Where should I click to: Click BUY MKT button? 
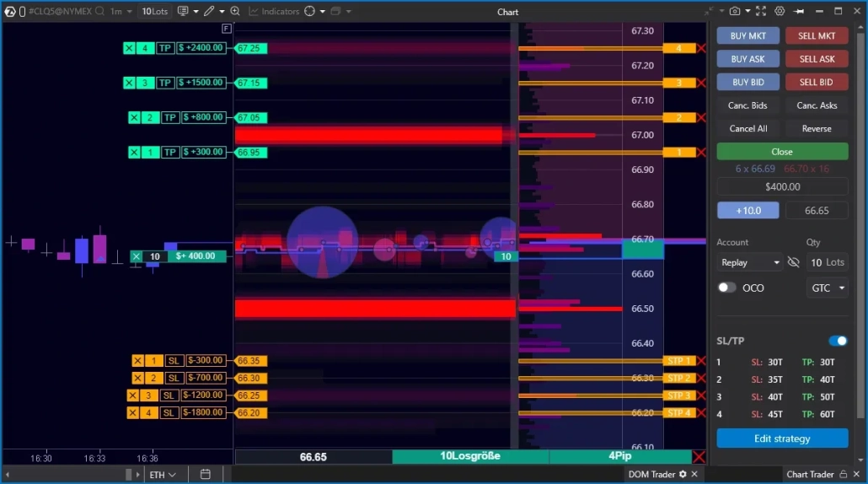pos(747,36)
